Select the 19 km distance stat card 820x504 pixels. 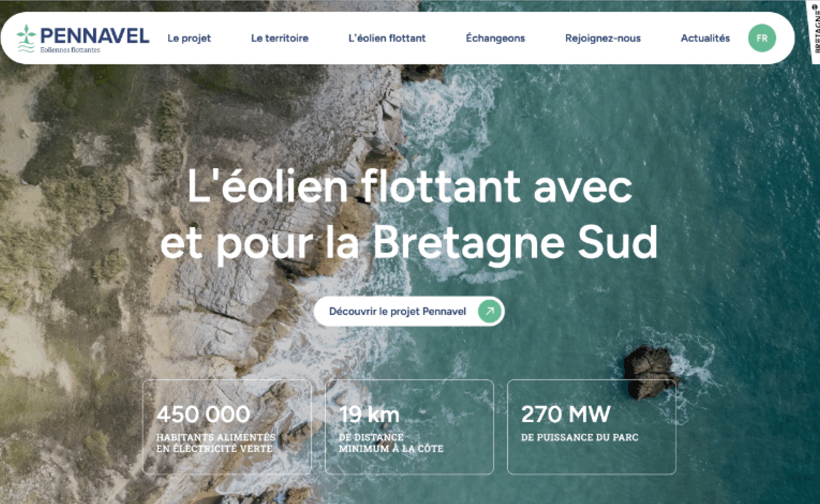pyautogui.click(x=409, y=427)
